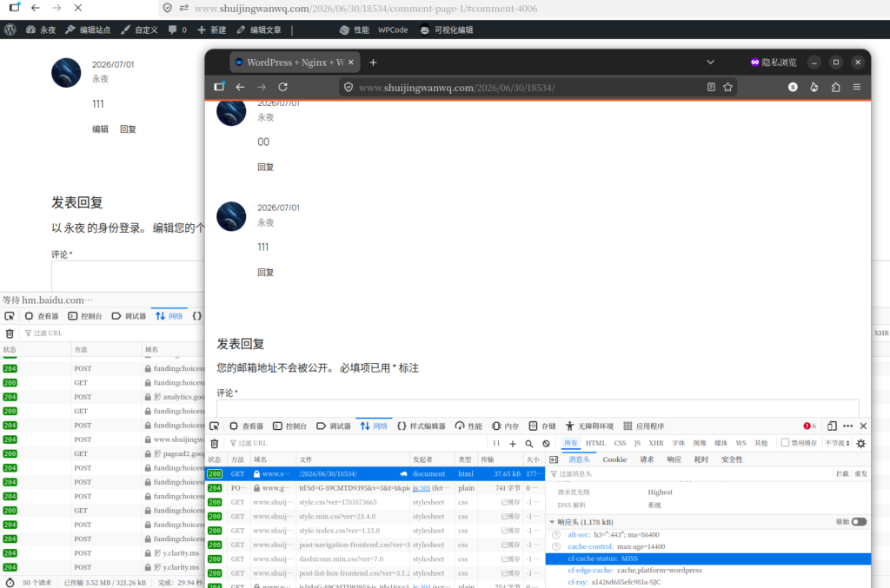Filter requests by CSS type

[620, 444]
